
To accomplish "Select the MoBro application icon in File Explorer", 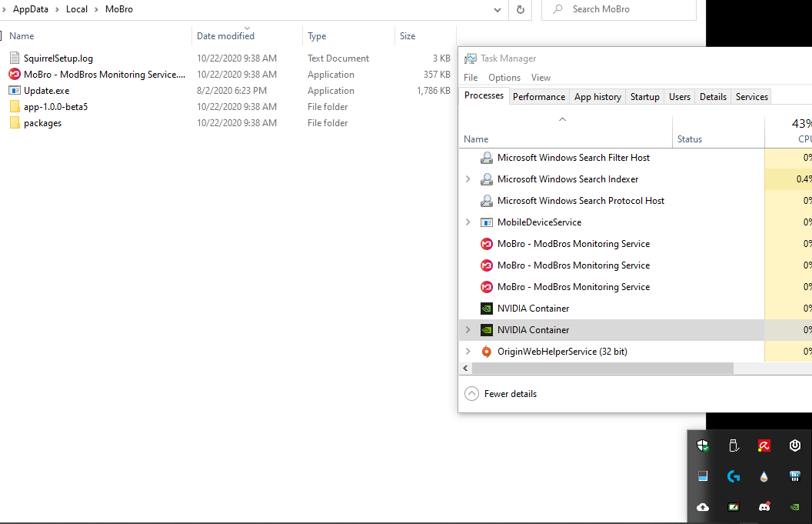I will pos(15,74).
